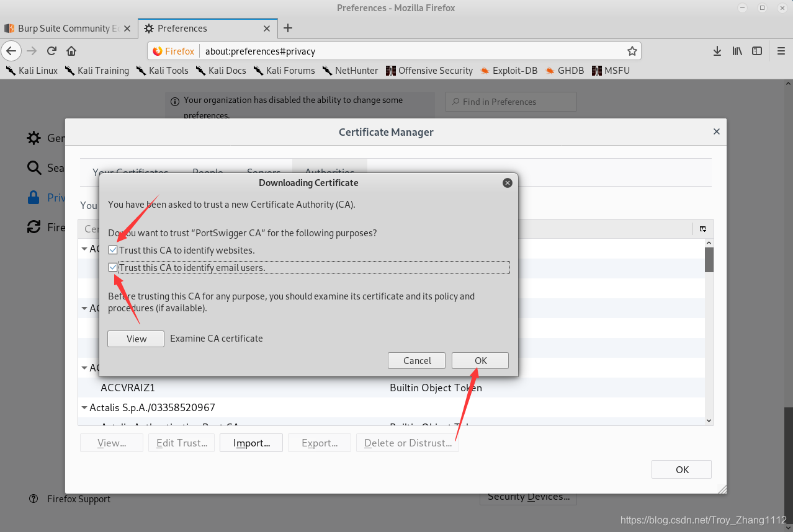Bookmark this page with the star icon
Image resolution: width=793 pixels, height=532 pixels.
pyautogui.click(x=632, y=51)
